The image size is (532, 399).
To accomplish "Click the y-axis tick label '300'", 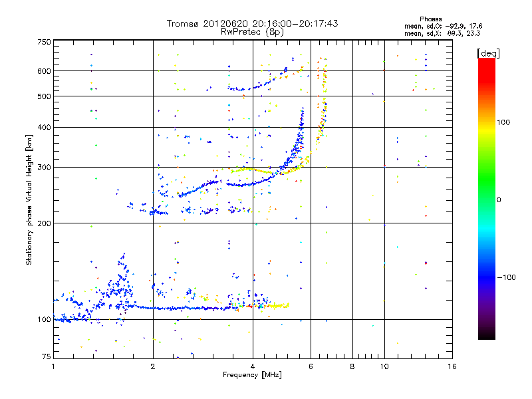I will (44, 167).
